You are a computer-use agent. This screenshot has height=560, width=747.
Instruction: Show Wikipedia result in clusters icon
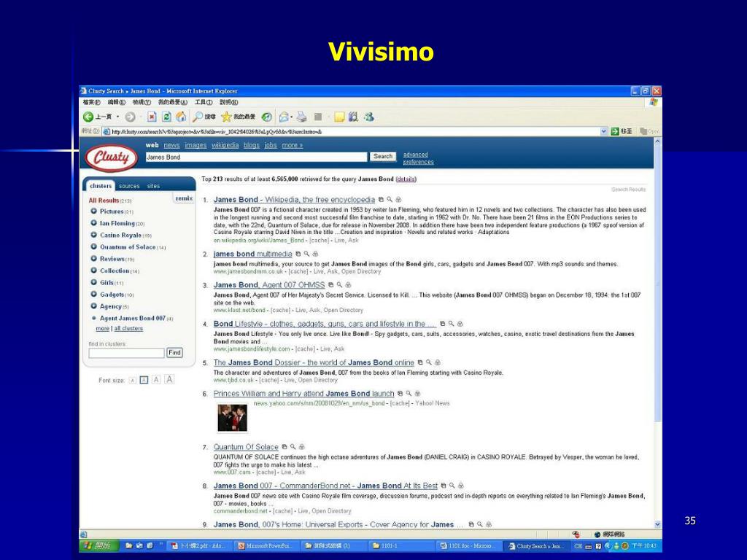coord(398,200)
